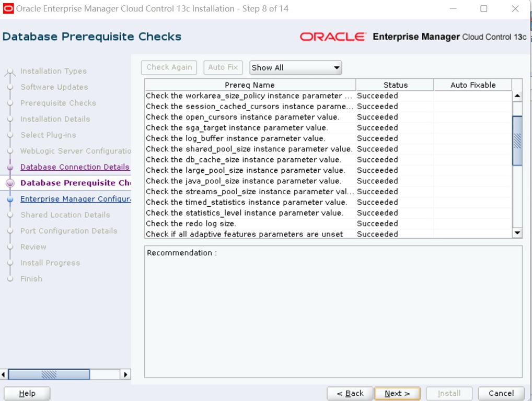Click the Check Again button
Viewport: 532px width, 401px height.
tap(169, 67)
